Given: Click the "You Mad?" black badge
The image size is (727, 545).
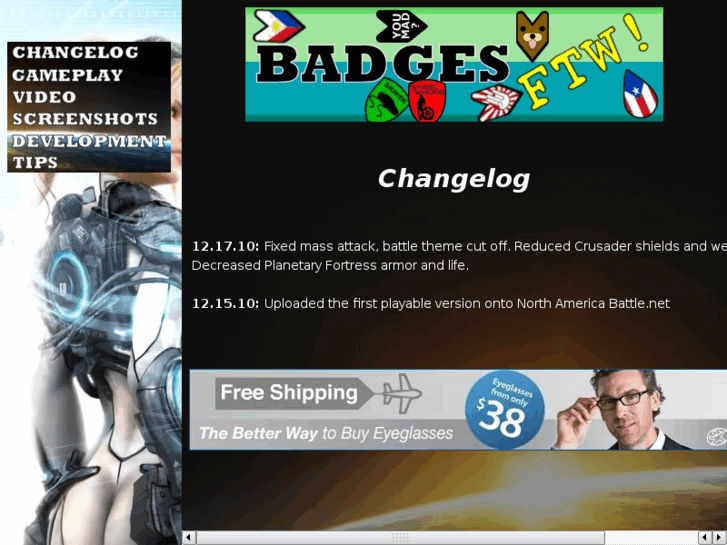Looking at the screenshot, I should coord(402,26).
